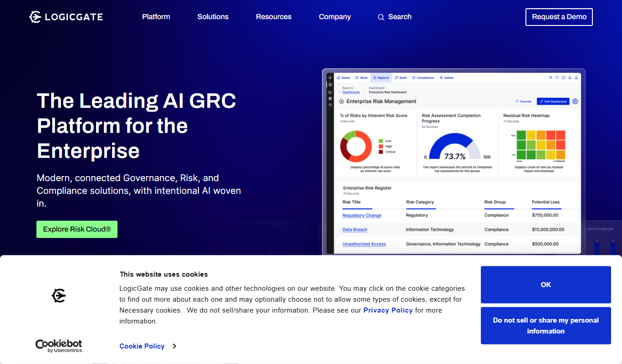The height and width of the screenshot is (364, 622).
Task: Select the Admin tab in dashboard preview
Action: (447, 78)
